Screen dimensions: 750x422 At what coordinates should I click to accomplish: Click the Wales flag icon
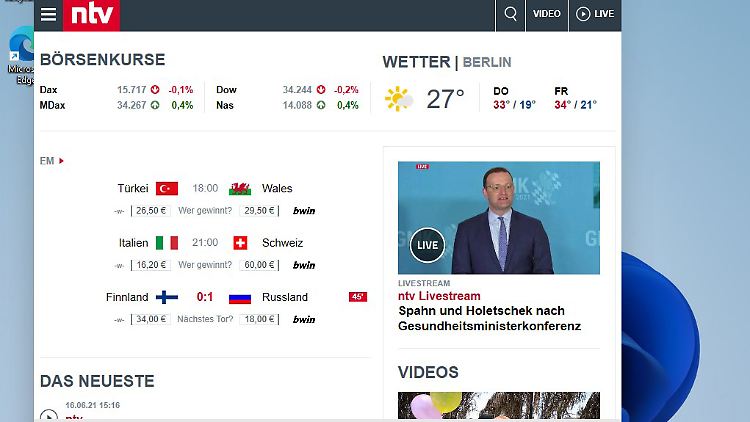point(240,188)
